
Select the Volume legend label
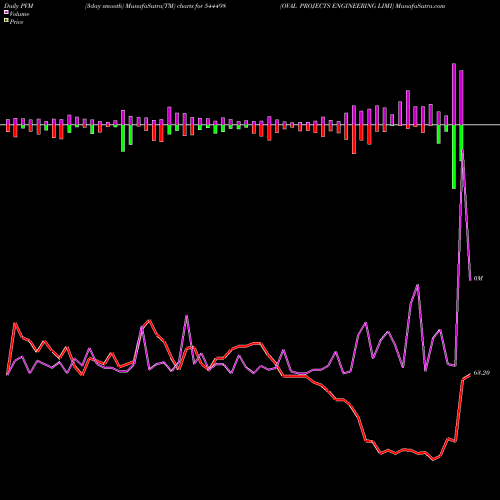tap(19, 14)
